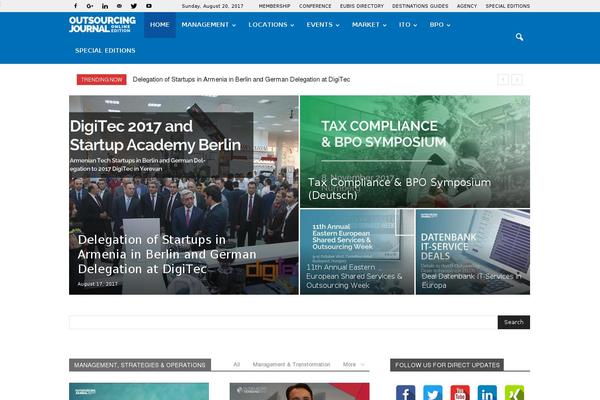Image resolution: width=600 pixels, height=400 pixels.
Task: Click the mail icon in the top bar
Action: coord(119,6)
